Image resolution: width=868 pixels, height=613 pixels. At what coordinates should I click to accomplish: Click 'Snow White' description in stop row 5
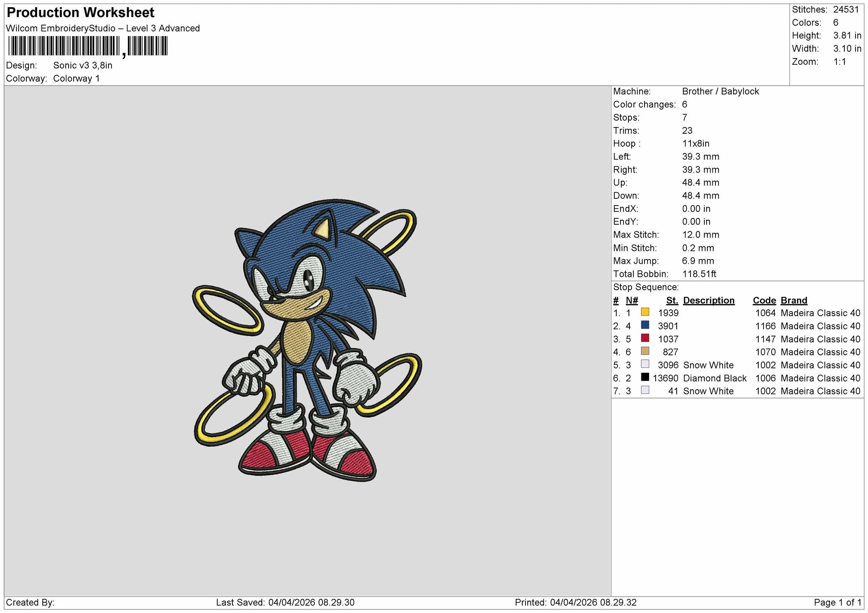coord(708,366)
